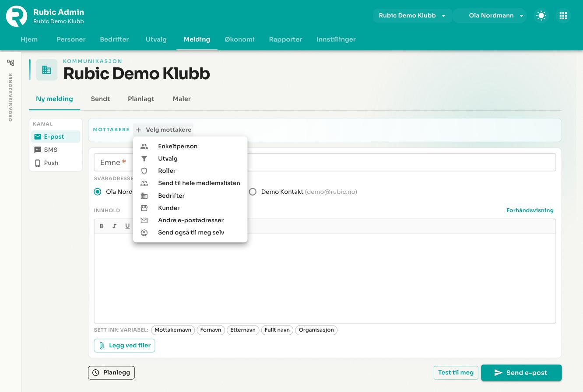
Task: Toggle the light/dark theme sun icon
Action: (541, 16)
